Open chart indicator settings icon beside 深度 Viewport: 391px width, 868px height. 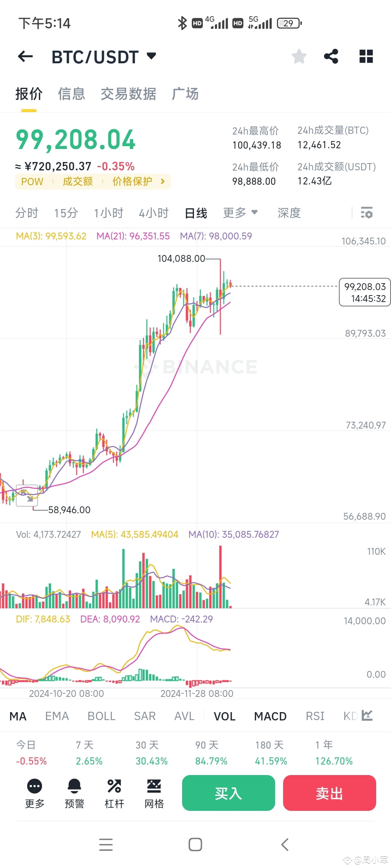coord(367,213)
